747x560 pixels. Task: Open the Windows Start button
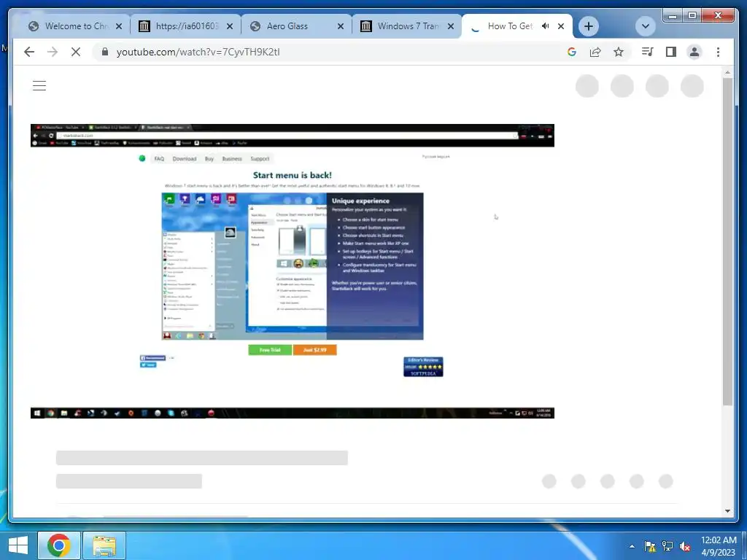18,545
